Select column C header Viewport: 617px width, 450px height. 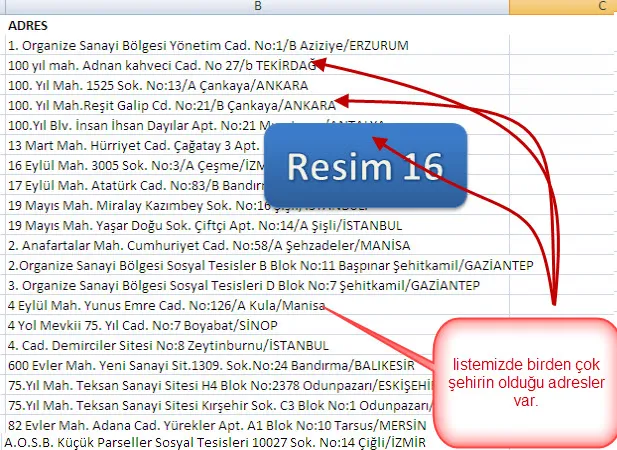click(562, 7)
